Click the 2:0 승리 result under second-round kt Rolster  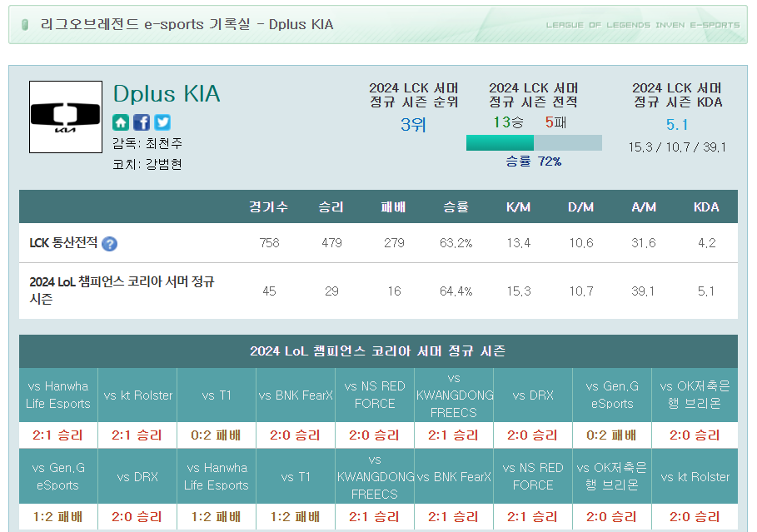[x=695, y=517]
